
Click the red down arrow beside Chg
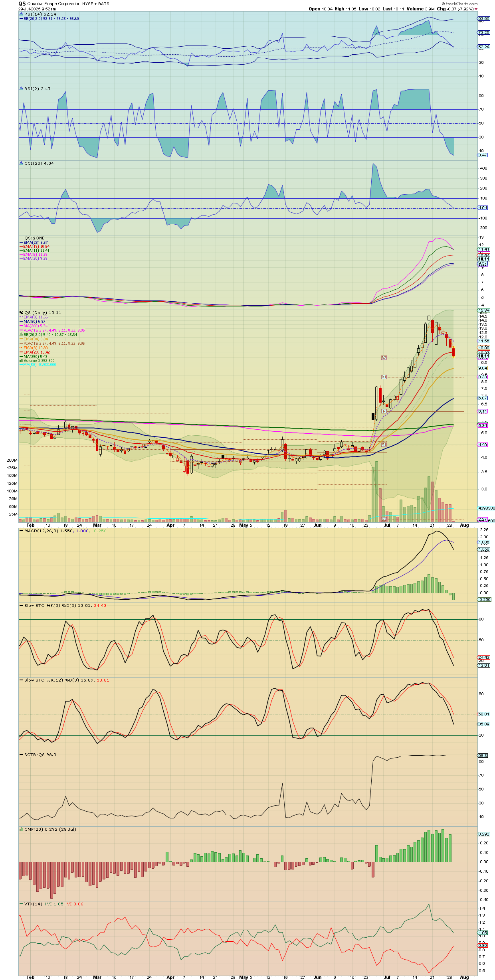point(476,9)
